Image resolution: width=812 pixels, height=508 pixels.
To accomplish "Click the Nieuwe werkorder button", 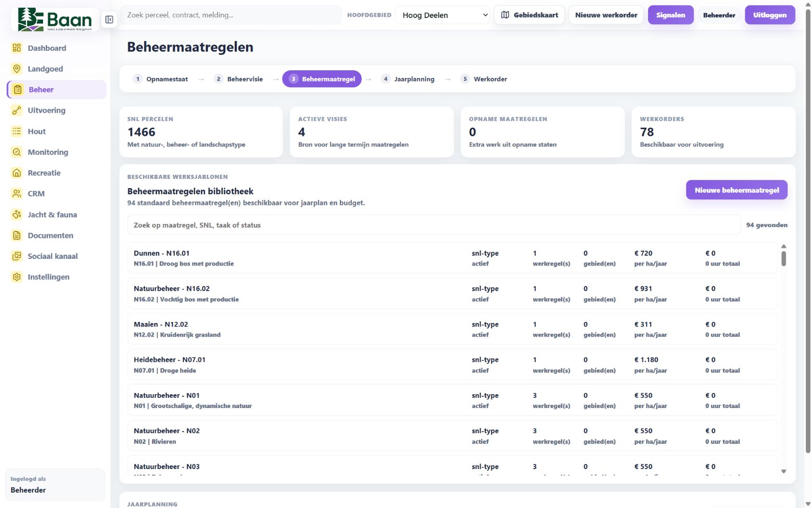I will (606, 15).
